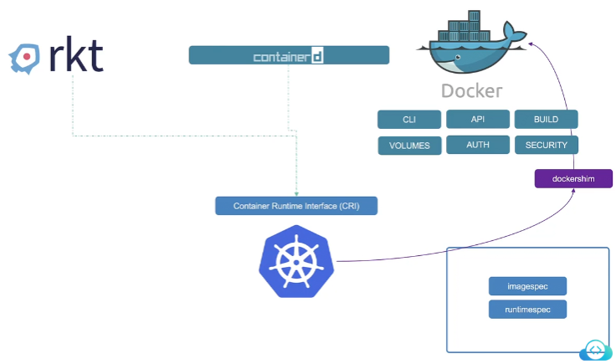
Task: Select the Kubernetes helm wheel icon
Action: point(299,263)
